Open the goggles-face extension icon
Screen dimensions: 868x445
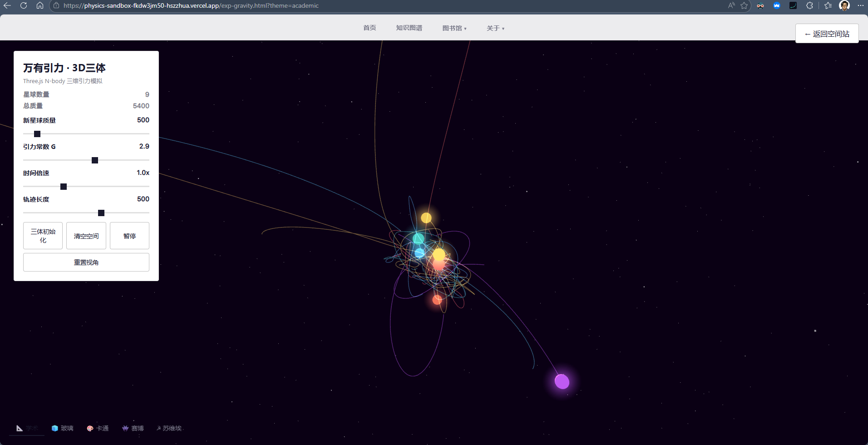pos(760,5)
